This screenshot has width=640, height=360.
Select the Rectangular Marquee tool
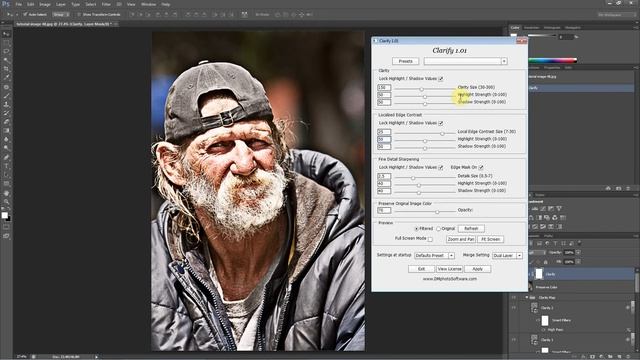pyautogui.click(x=6, y=42)
